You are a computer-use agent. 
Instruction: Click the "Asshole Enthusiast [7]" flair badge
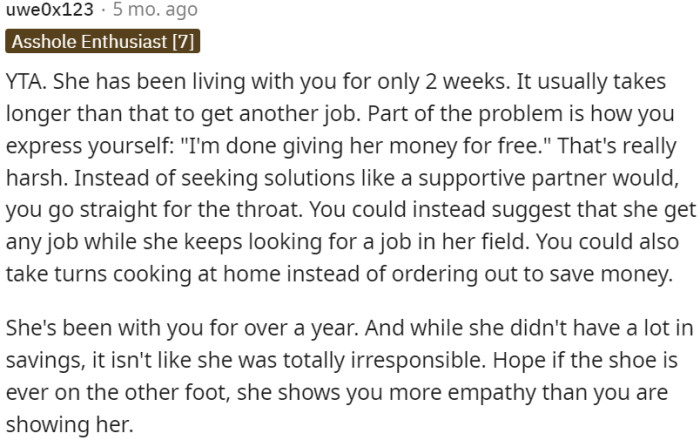coord(104,42)
